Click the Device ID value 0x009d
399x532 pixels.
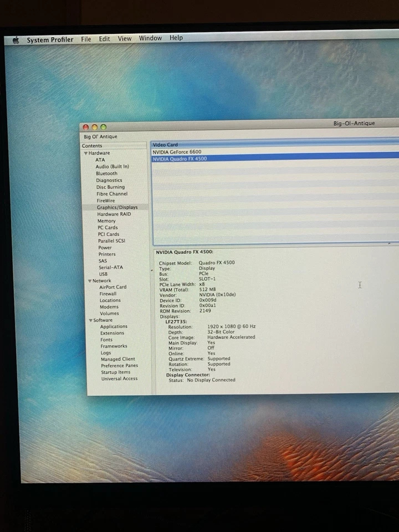208,300
